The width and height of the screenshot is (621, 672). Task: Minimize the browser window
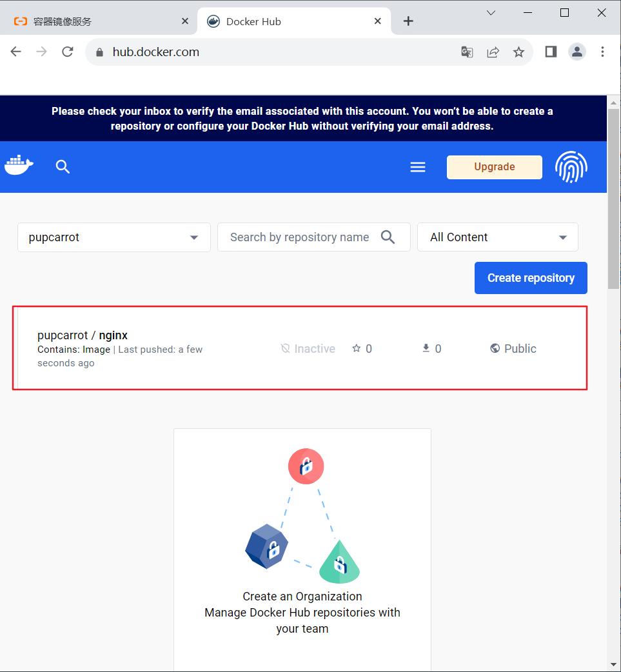click(527, 13)
